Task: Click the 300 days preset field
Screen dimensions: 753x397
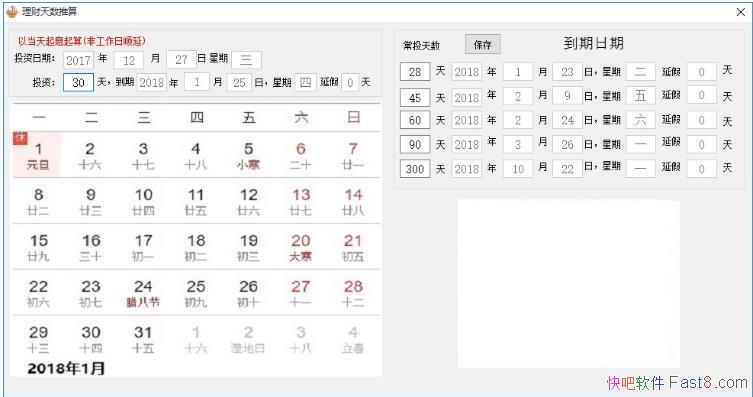Action: click(415, 169)
